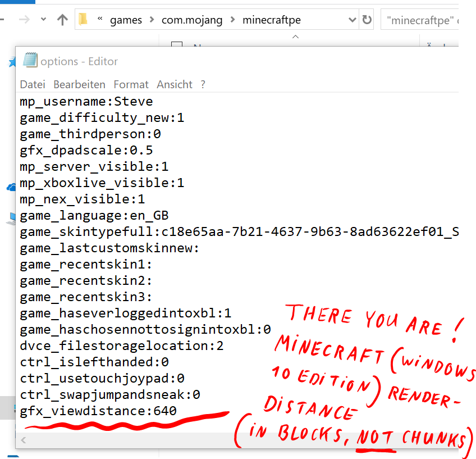Open the Datei menu

(33, 84)
